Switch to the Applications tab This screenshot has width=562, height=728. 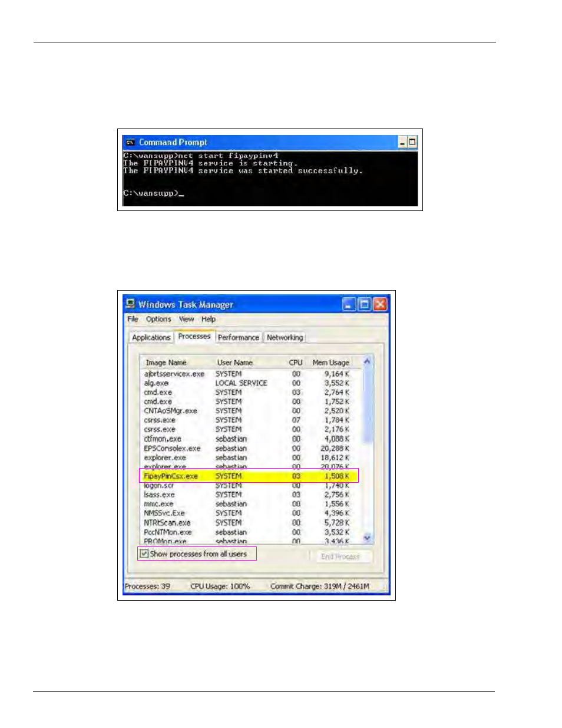coord(151,337)
